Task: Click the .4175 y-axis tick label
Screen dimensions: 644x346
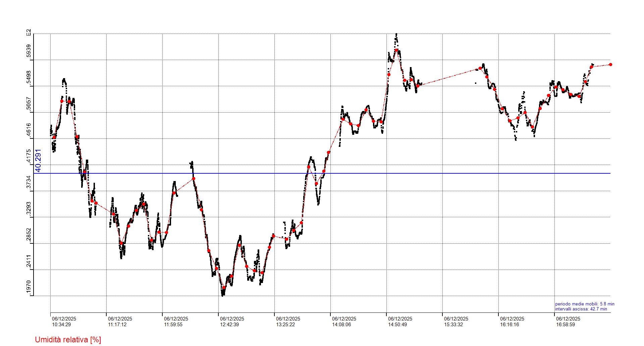Action: (x=29, y=156)
